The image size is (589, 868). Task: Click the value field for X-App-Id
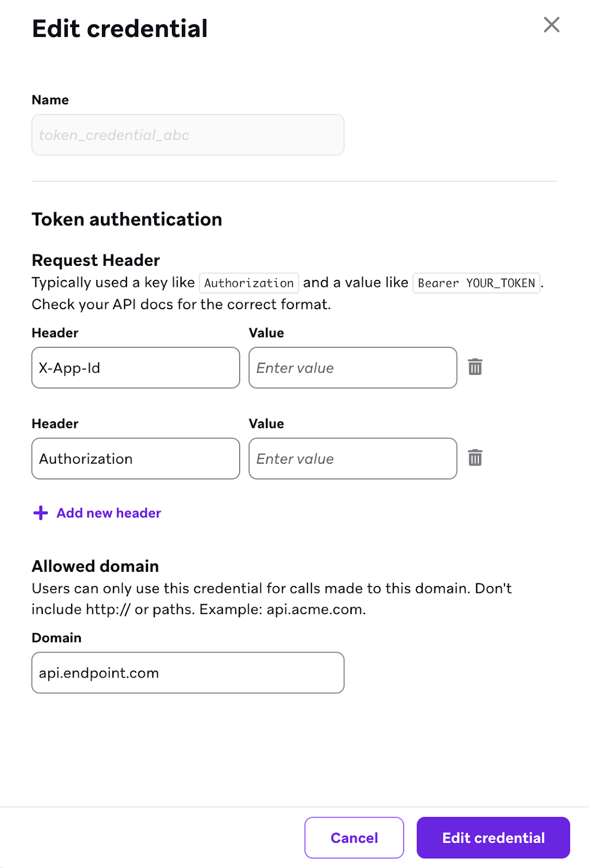point(353,368)
